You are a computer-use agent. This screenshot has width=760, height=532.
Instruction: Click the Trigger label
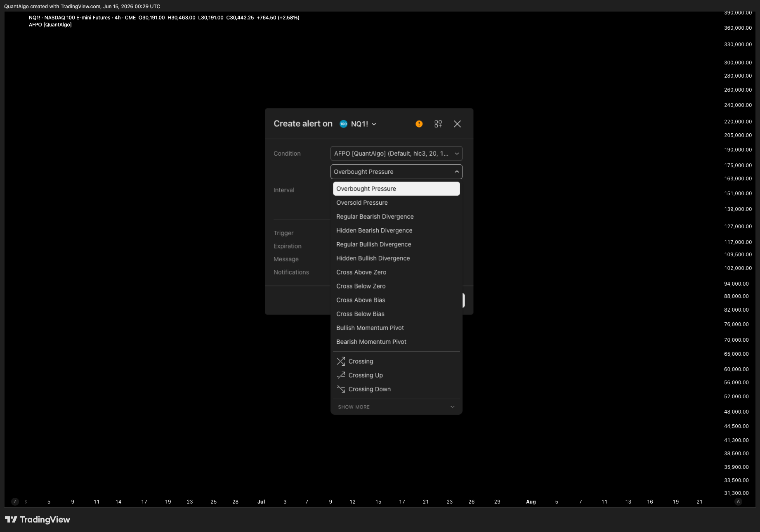point(283,233)
